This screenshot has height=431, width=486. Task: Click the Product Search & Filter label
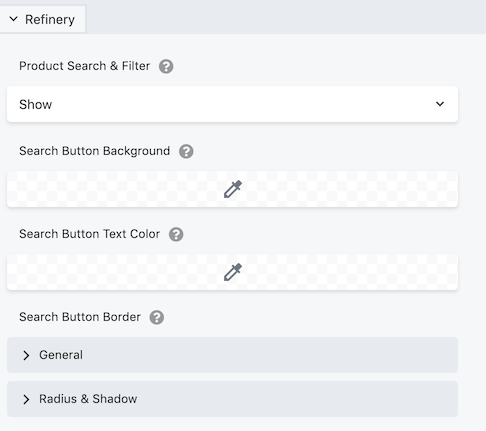click(x=84, y=66)
